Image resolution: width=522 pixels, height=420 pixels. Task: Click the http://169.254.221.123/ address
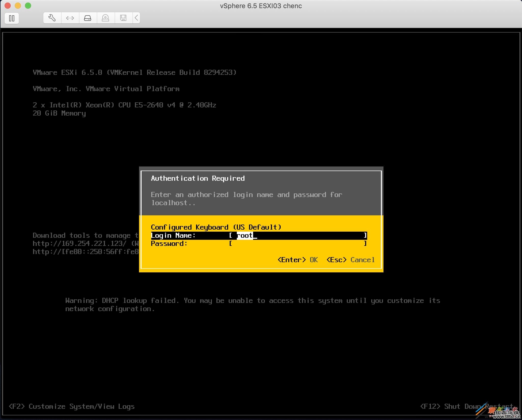click(x=79, y=244)
